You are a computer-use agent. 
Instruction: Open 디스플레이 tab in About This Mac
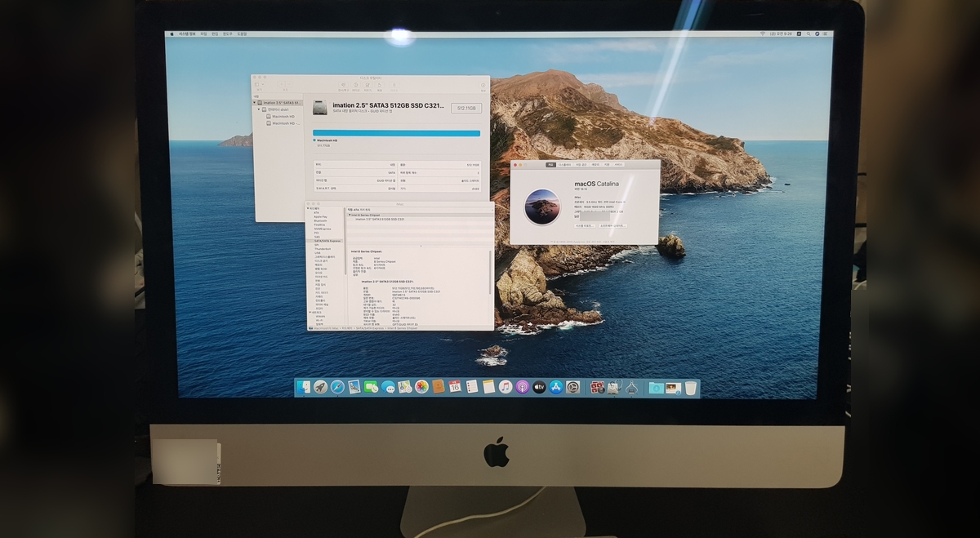[564, 164]
